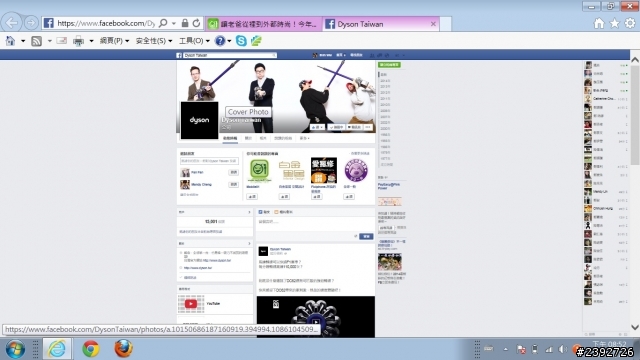Click the RSS feeds icon

tap(36, 41)
